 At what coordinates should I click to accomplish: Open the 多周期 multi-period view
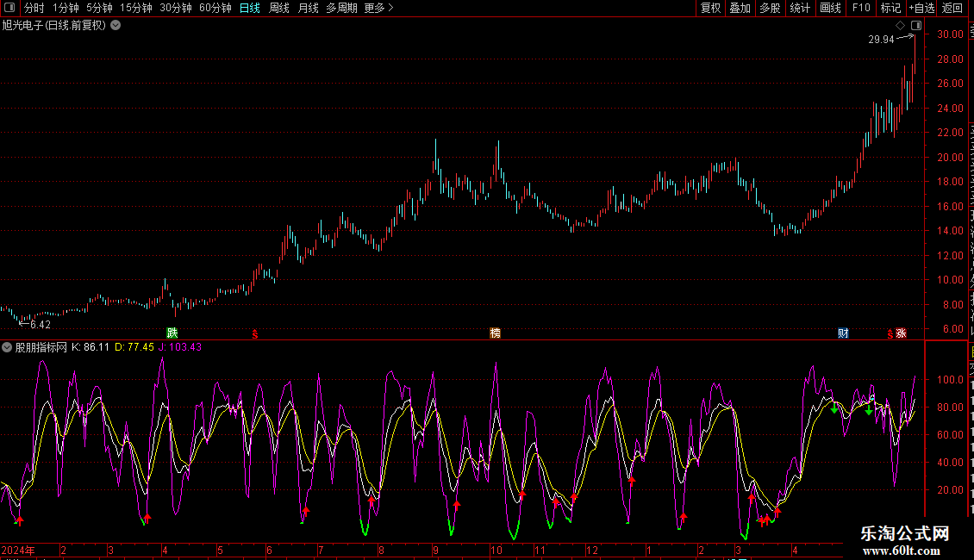[341, 8]
